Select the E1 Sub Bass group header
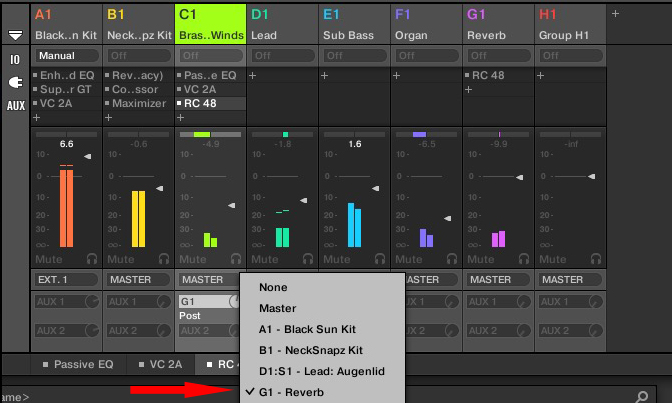Image resolution: width=672 pixels, height=403 pixels. pos(354,24)
